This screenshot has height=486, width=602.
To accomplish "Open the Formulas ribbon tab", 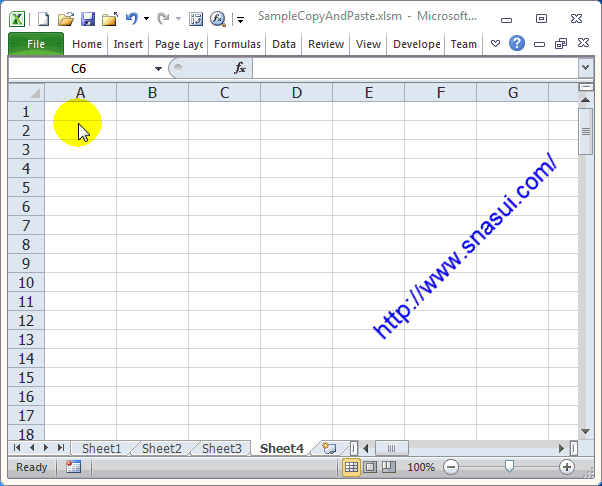I will coord(237,44).
